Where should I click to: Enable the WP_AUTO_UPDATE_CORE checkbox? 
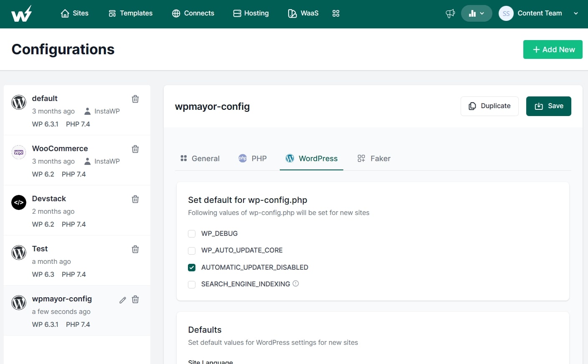tap(192, 250)
